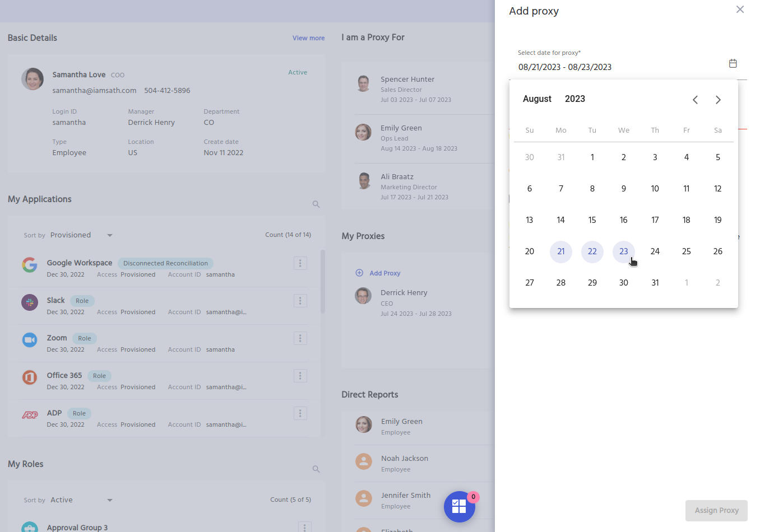
Task: Click the applications list scrollbar
Action: pyautogui.click(x=323, y=281)
